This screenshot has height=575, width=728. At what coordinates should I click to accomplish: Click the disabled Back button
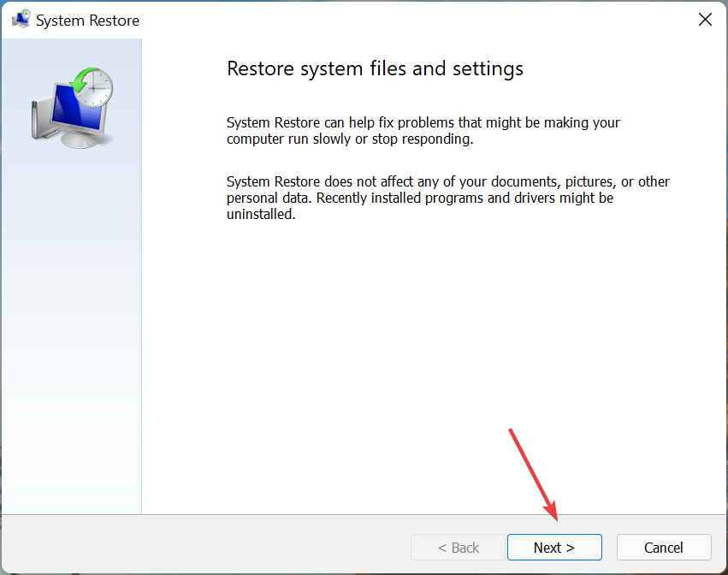coord(458,547)
